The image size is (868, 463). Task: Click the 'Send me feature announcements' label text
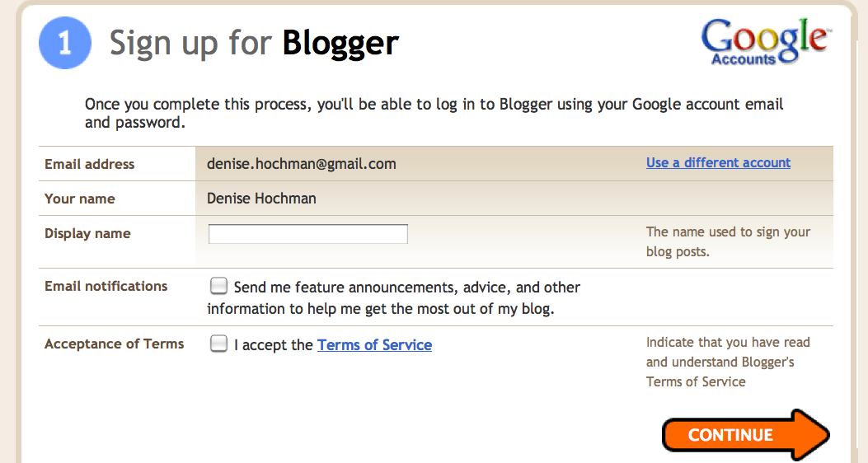pyautogui.click(x=393, y=297)
